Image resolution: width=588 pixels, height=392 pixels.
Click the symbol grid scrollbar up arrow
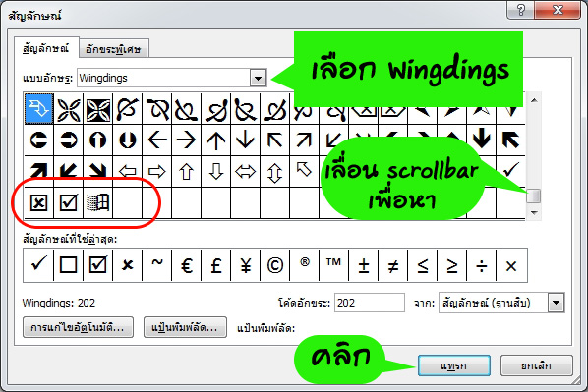click(x=534, y=100)
